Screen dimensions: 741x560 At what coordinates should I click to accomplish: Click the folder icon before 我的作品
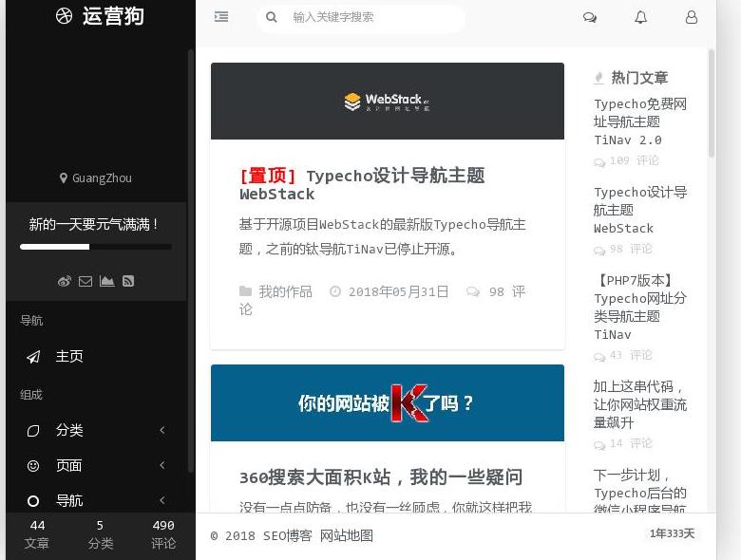pos(245,291)
